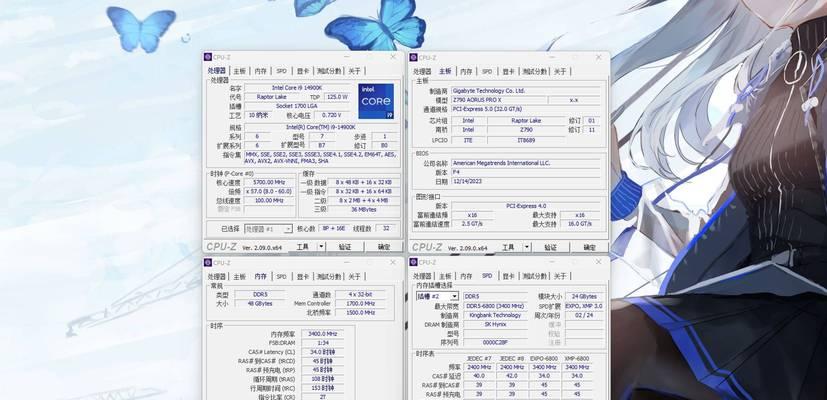Open 关于 tab in the memory window
The width and height of the screenshot is (827, 400).
coord(354,277)
